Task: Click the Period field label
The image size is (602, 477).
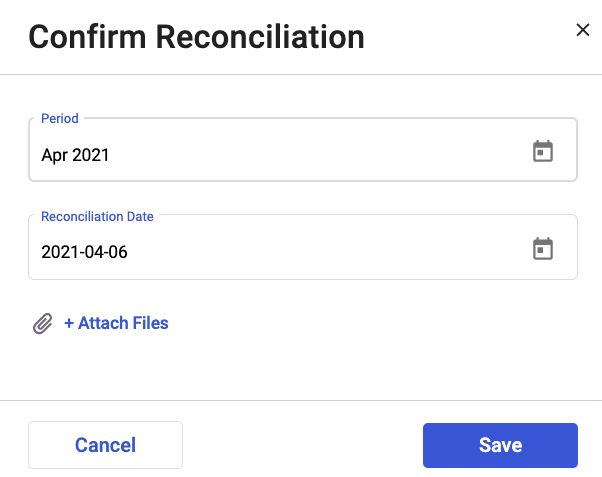Action: (60, 118)
